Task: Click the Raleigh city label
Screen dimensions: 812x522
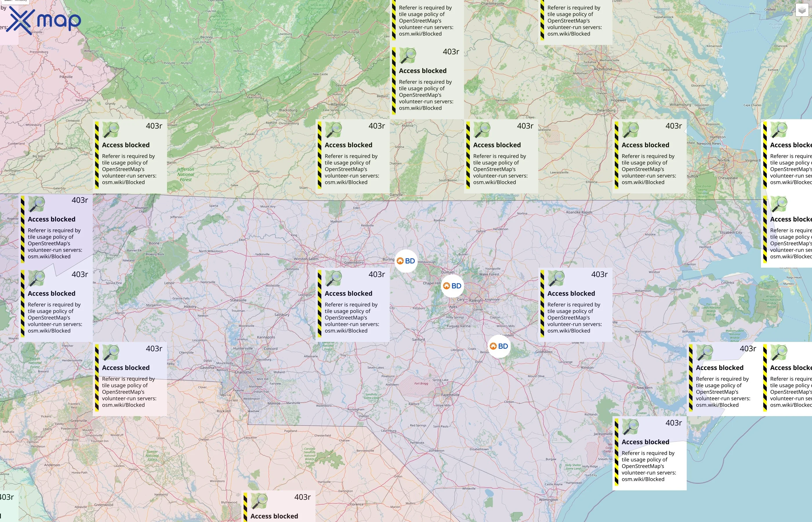Action: point(476,301)
